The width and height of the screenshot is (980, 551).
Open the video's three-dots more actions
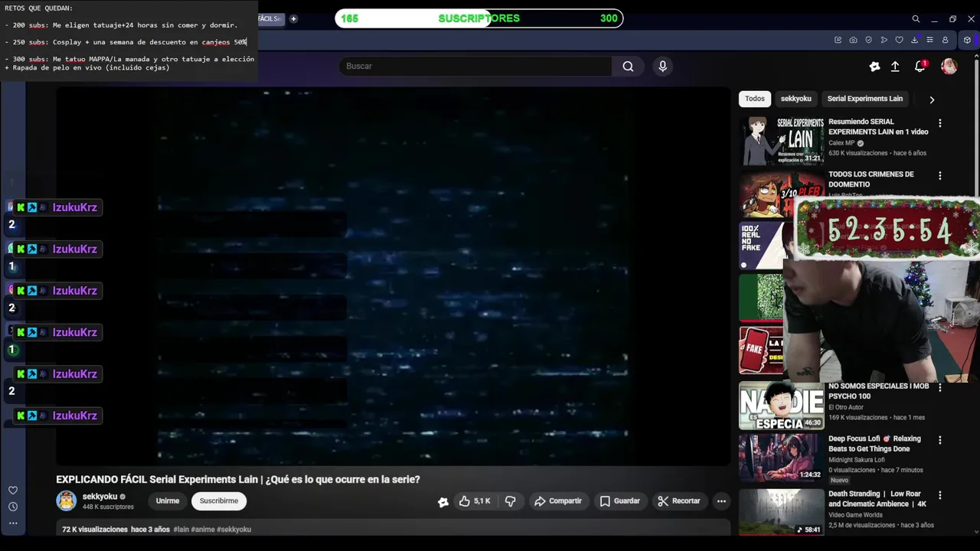721,501
